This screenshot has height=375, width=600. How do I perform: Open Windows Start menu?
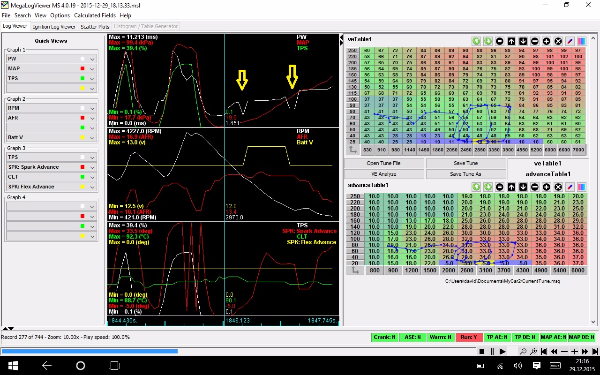[x=12, y=365]
